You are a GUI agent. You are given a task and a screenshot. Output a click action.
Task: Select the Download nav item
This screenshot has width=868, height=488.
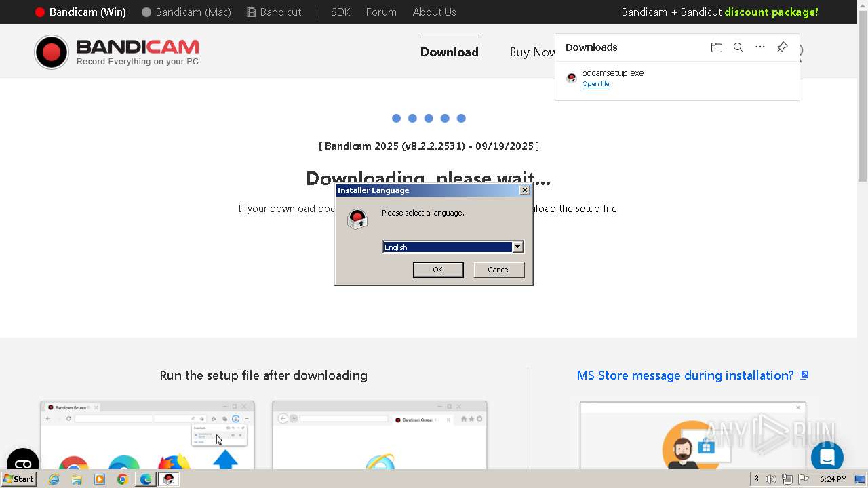point(449,52)
